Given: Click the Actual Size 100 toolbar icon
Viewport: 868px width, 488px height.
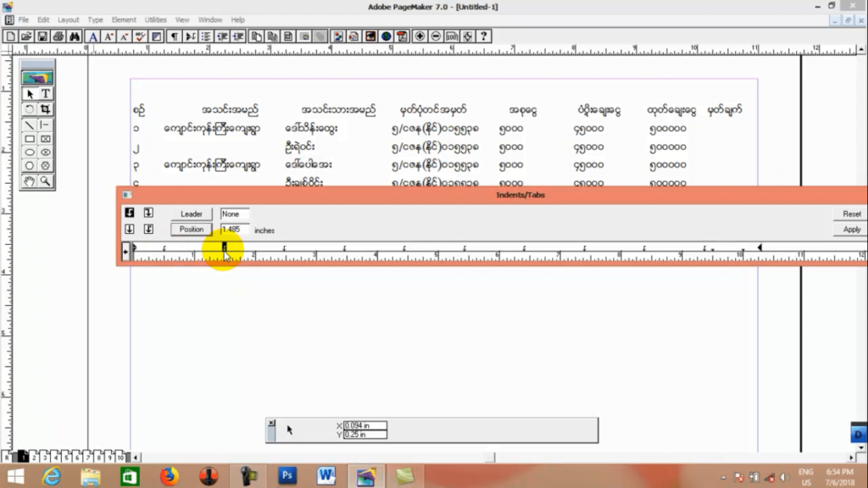Looking at the screenshot, I should [x=452, y=36].
